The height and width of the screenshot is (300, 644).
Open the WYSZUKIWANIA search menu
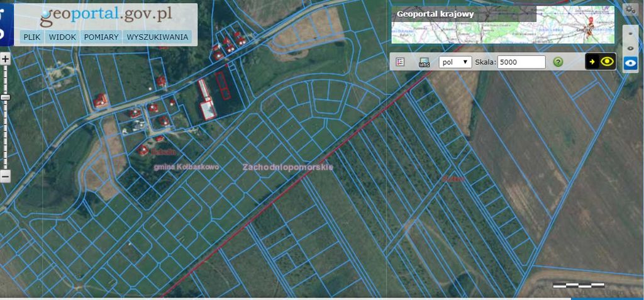click(x=157, y=37)
